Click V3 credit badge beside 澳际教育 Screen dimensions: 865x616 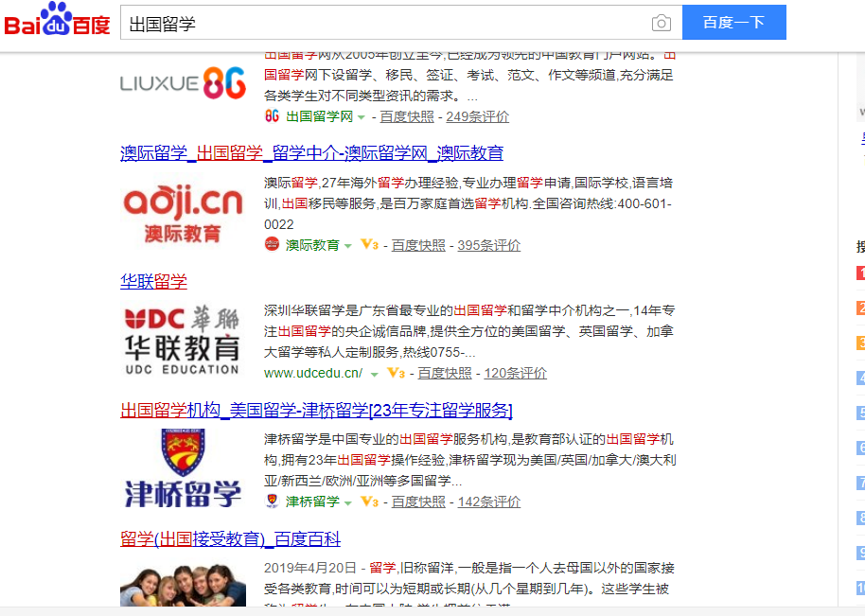click(369, 245)
